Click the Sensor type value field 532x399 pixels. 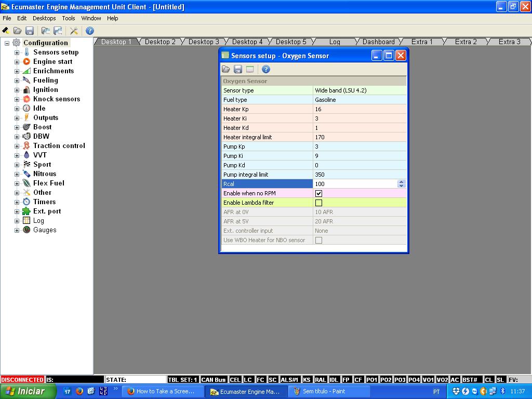[x=358, y=90]
